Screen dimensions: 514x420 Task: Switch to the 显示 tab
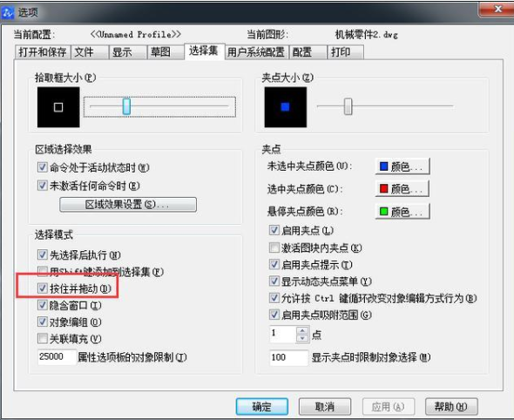pos(128,52)
